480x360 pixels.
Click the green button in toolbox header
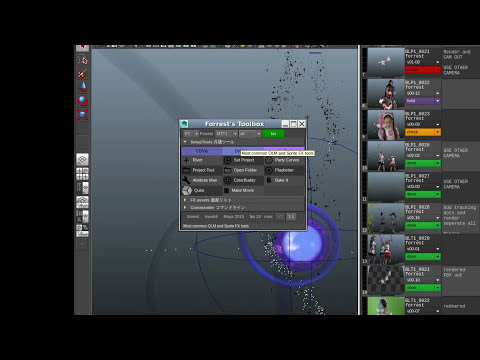pyautogui.click(x=273, y=134)
